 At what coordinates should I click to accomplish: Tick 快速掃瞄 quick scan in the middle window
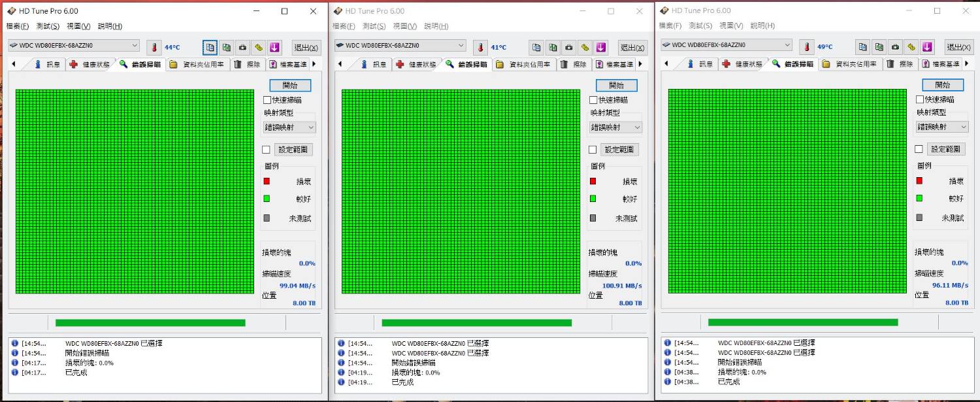pos(593,100)
